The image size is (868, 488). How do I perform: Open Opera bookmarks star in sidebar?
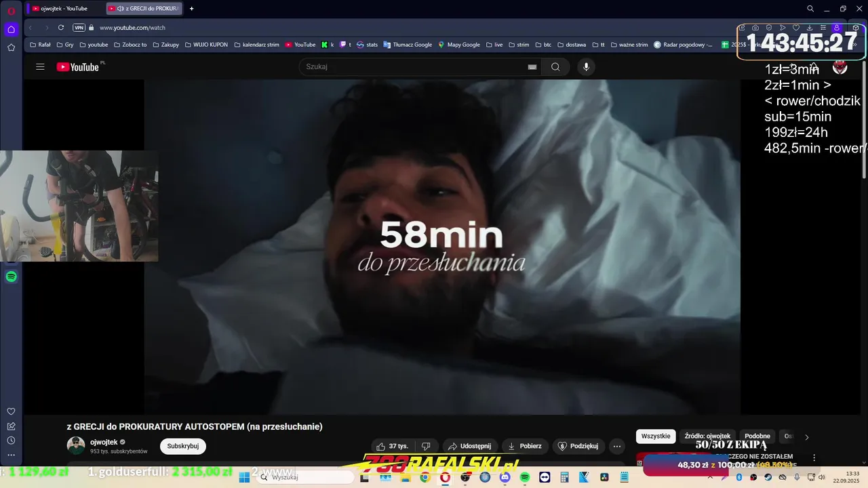(11, 47)
